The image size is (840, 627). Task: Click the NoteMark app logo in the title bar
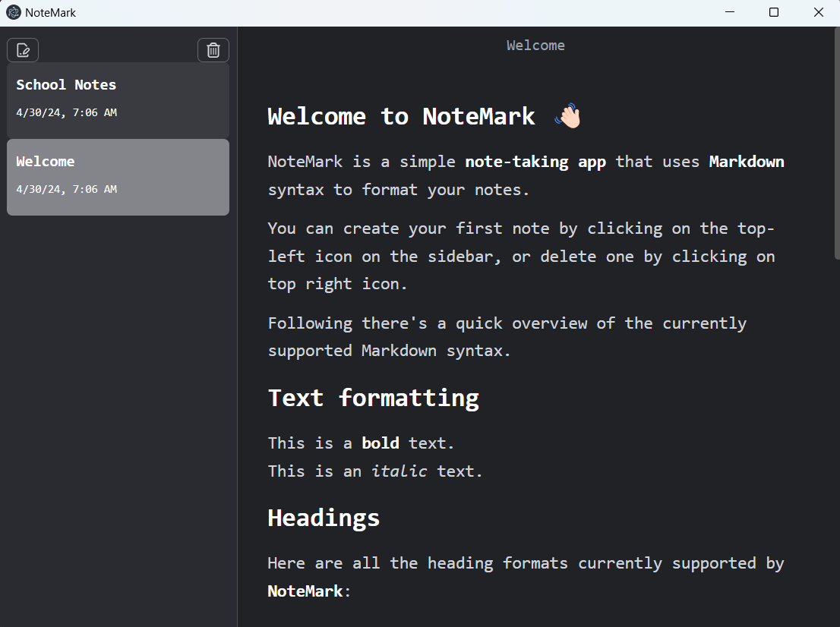click(14, 12)
